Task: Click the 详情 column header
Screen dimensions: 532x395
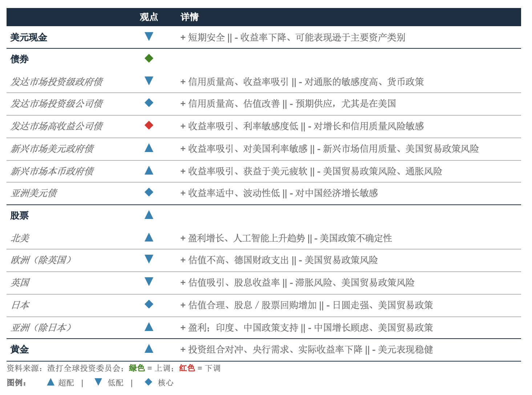Action: click(x=189, y=17)
